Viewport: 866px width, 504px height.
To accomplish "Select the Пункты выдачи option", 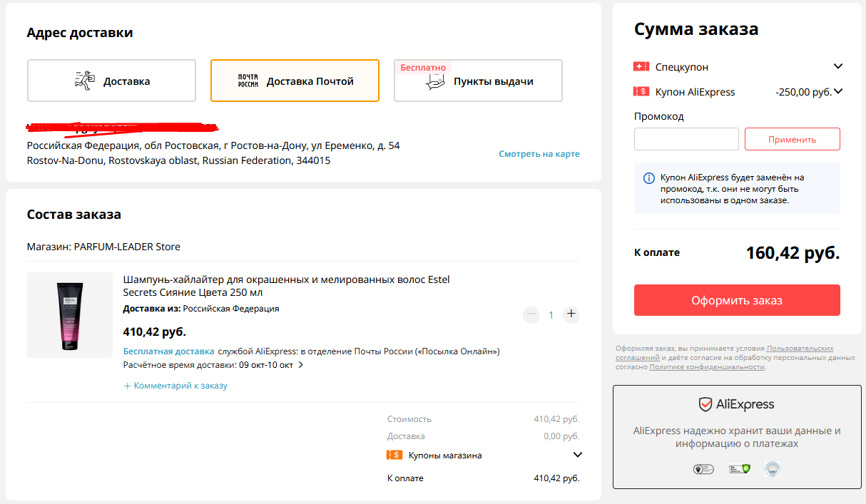I will [x=478, y=81].
